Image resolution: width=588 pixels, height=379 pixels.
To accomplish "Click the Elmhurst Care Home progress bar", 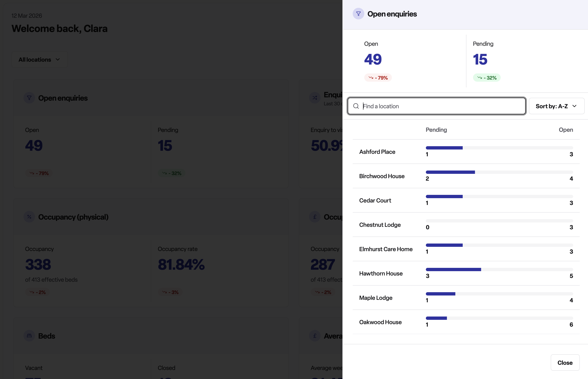I will click(x=499, y=245).
